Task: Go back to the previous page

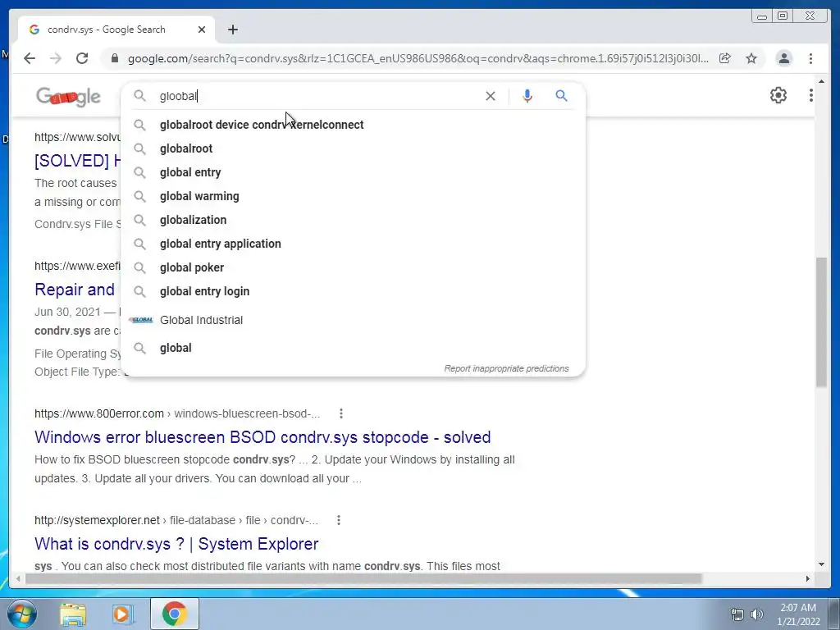Action: pos(30,58)
